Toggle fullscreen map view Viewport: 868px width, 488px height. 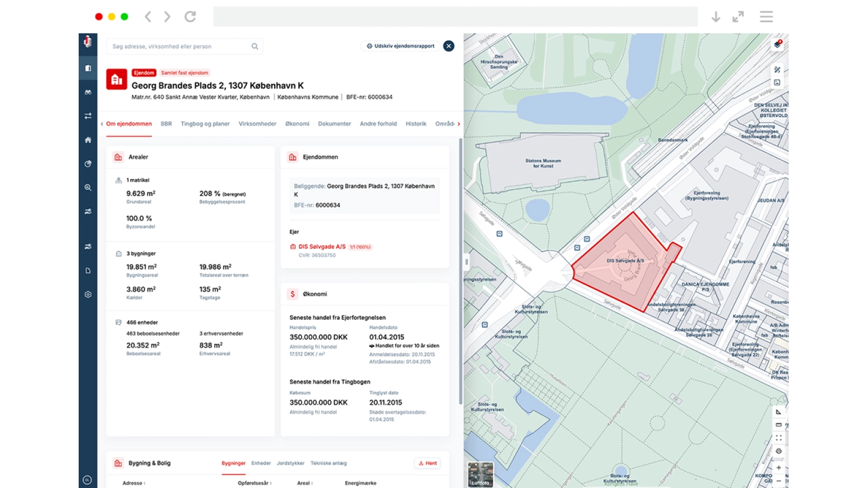pos(778,438)
